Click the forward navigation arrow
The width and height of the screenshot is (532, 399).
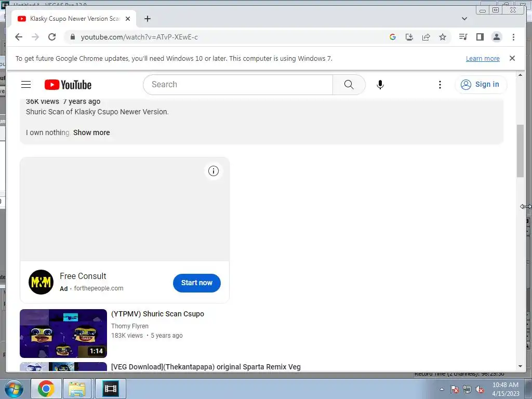[35, 37]
